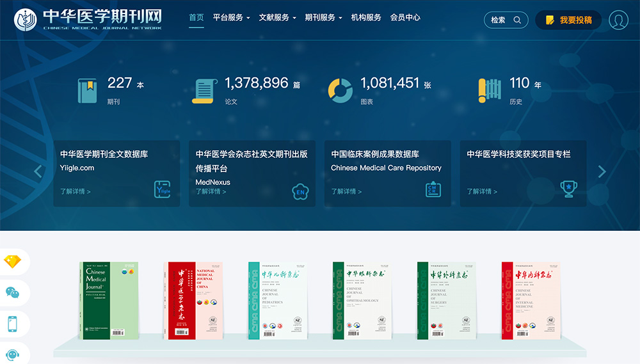This screenshot has height=364, width=640.
Task: Click the 1,378,896 篇 papers count
Action: [262, 83]
